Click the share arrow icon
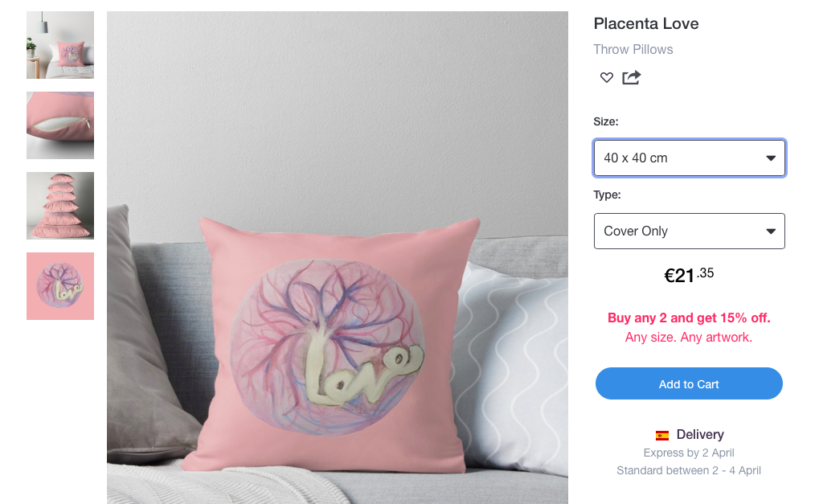 point(631,77)
